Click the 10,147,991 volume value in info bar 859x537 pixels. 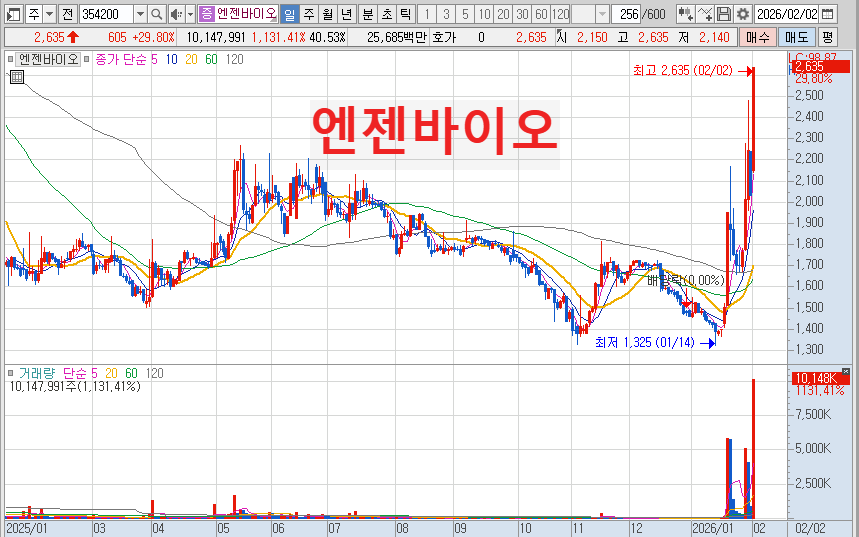click(x=216, y=37)
